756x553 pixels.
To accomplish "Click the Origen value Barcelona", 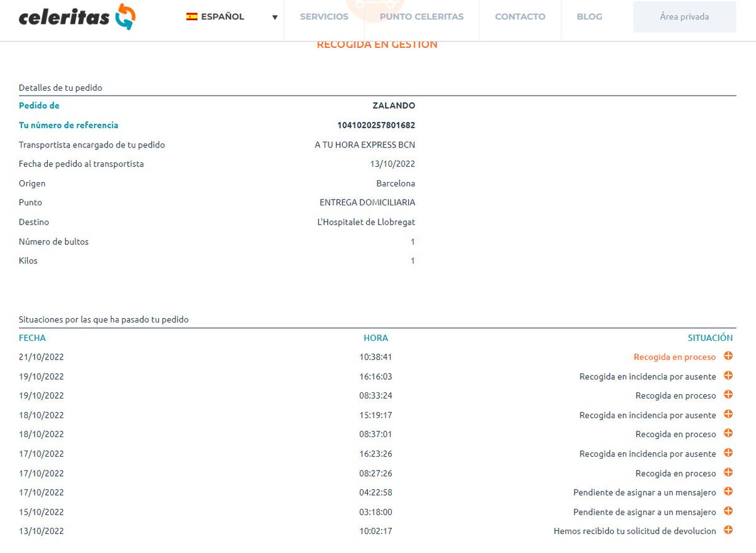I will point(396,184).
